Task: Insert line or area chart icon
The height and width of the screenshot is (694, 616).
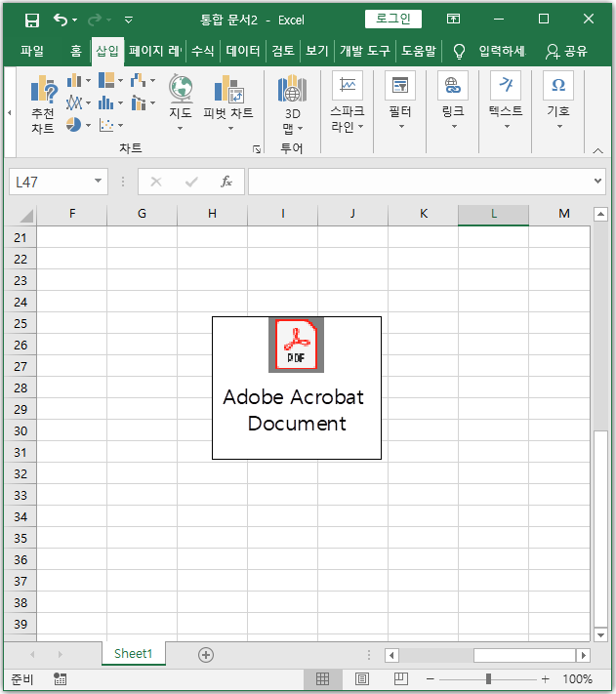Action: point(74,103)
